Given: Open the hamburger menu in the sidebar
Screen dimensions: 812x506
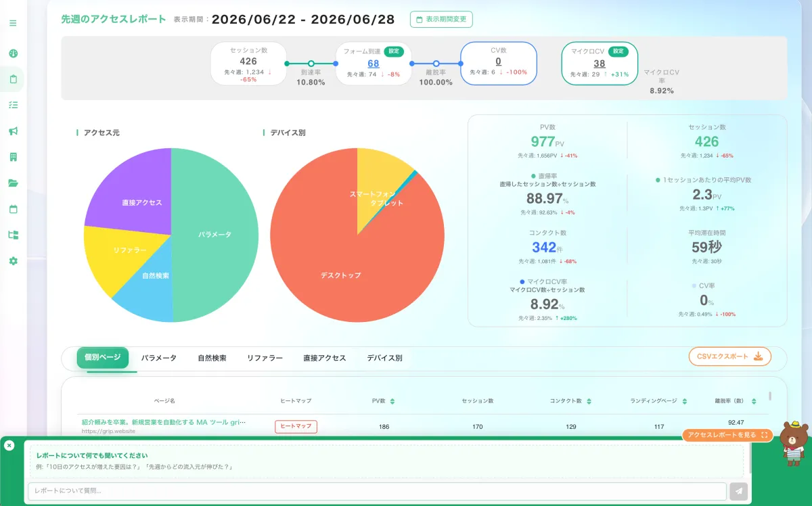Looking at the screenshot, I should point(13,23).
